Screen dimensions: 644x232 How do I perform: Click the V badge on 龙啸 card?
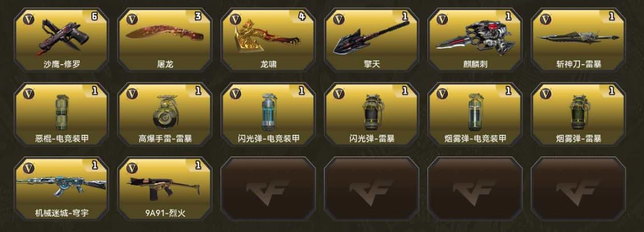[x=235, y=19]
